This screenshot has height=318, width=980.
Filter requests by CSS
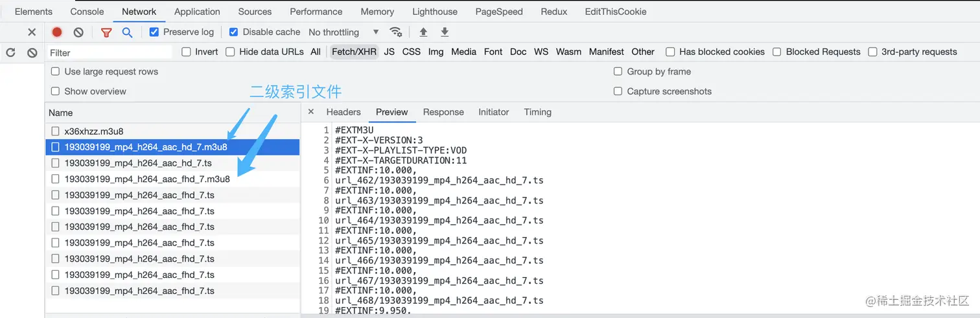point(411,52)
